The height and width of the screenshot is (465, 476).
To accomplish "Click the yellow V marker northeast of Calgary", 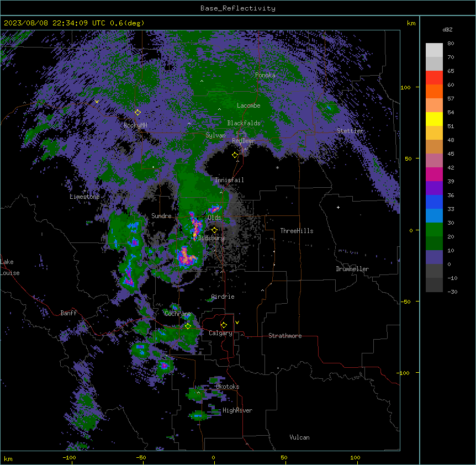I will pos(237,323).
